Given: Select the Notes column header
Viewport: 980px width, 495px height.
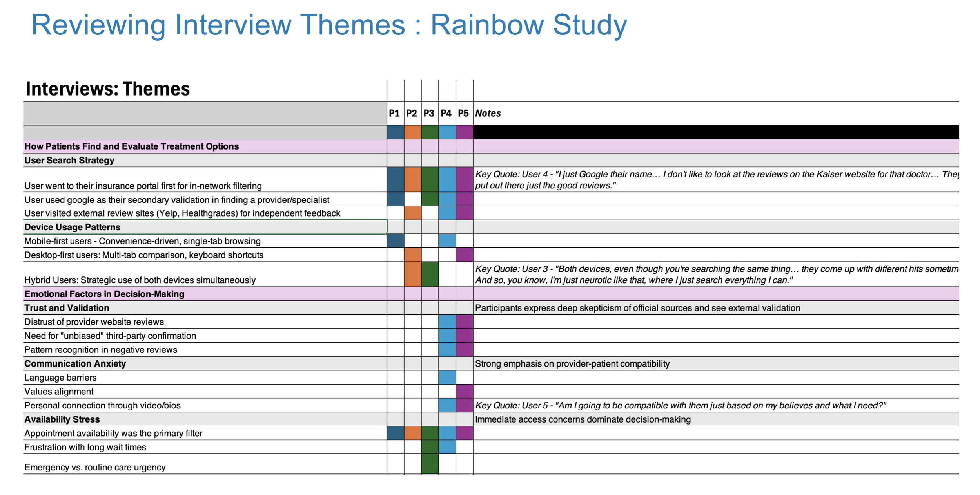Looking at the screenshot, I should coord(488,113).
